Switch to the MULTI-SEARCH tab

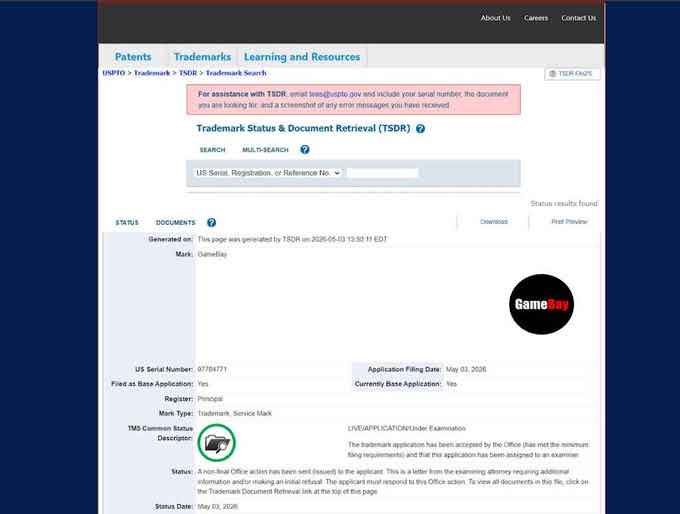pyautogui.click(x=265, y=150)
